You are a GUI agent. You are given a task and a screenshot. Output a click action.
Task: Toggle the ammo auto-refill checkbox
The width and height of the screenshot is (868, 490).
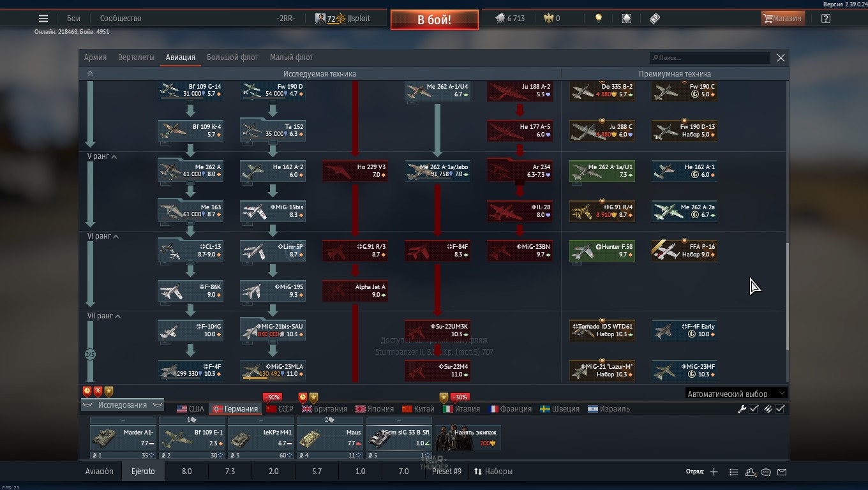click(780, 409)
